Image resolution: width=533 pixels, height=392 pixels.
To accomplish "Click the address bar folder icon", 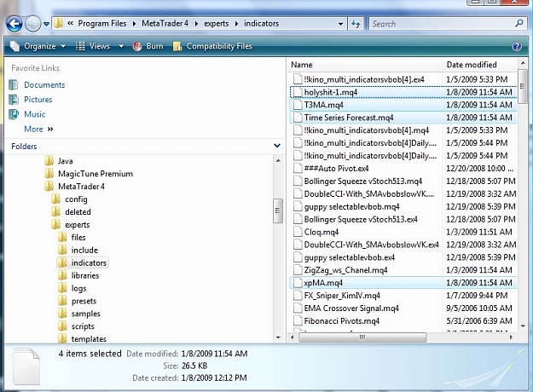I will (x=59, y=24).
